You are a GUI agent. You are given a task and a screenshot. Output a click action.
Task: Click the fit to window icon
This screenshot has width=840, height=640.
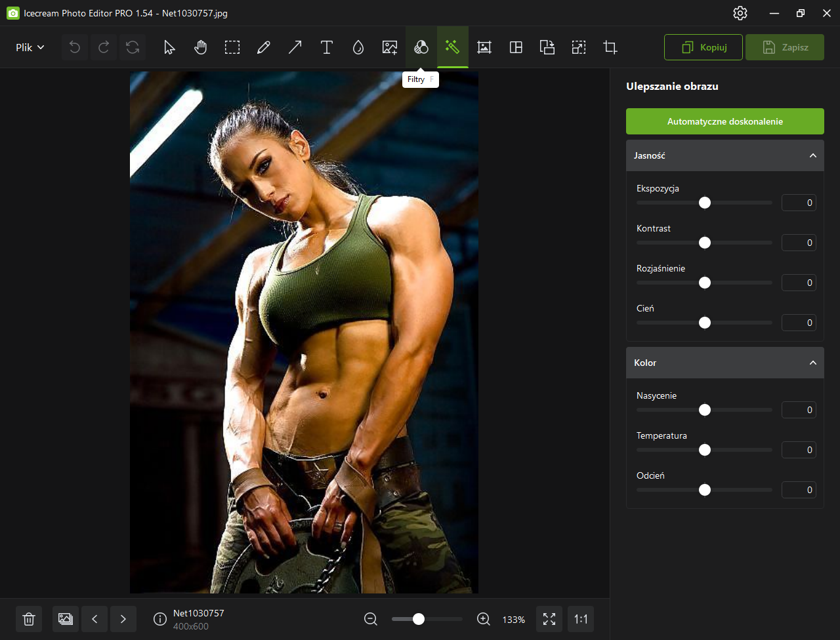tap(549, 619)
